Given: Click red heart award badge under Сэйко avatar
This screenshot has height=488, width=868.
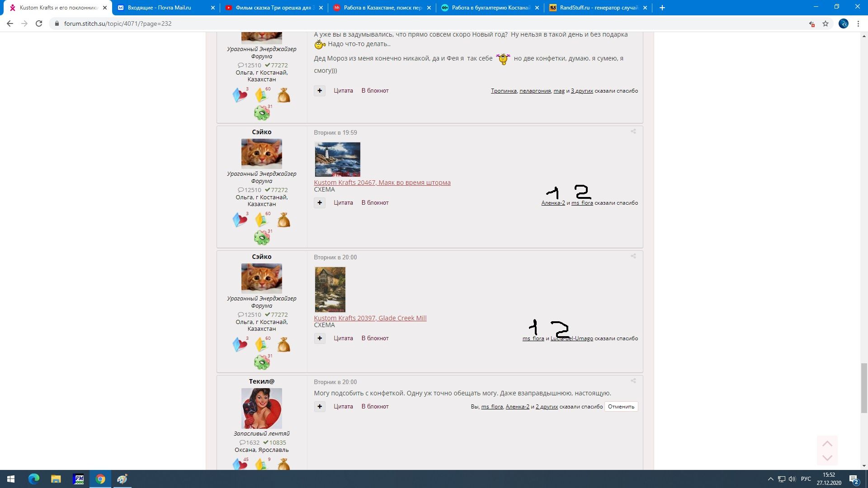Looking at the screenshot, I should [x=240, y=220].
